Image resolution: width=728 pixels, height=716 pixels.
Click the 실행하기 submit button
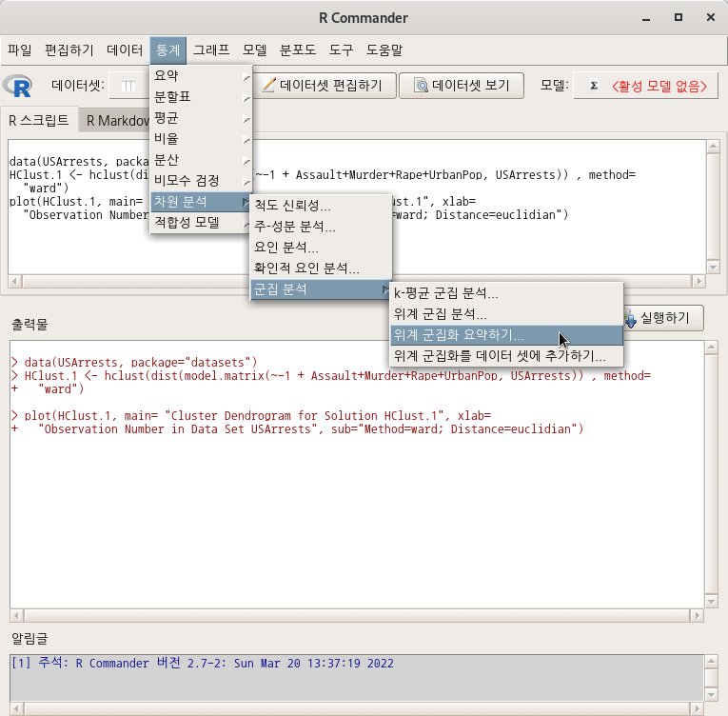[x=663, y=318]
